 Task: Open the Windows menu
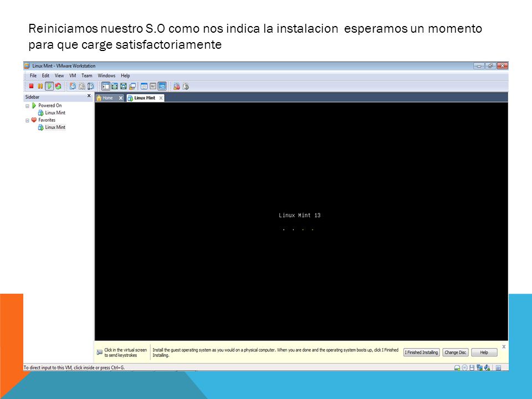click(x=106, y=76)
